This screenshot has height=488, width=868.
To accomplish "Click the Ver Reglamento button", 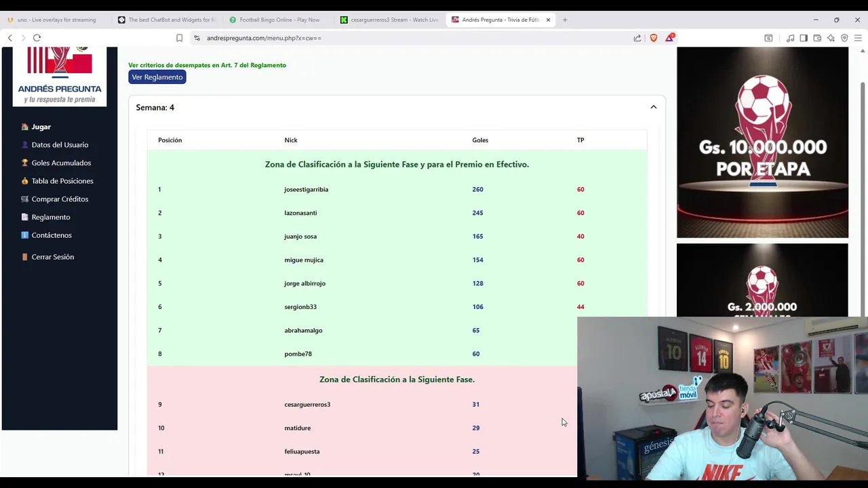I will point(157,77).
